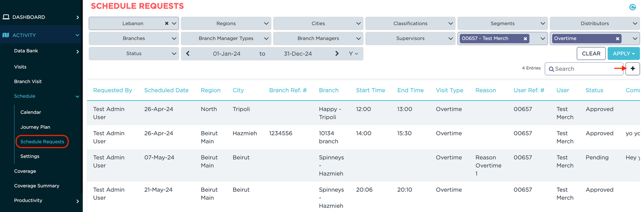The height and width of the screenshot is (212, 644).
Task: Remove the Lebanon country filter
Action: point(166,23)
